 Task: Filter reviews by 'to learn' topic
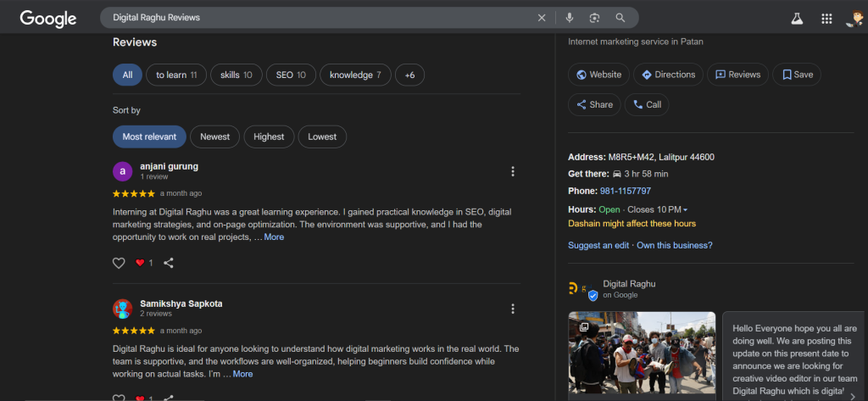(x=176, y=75)
